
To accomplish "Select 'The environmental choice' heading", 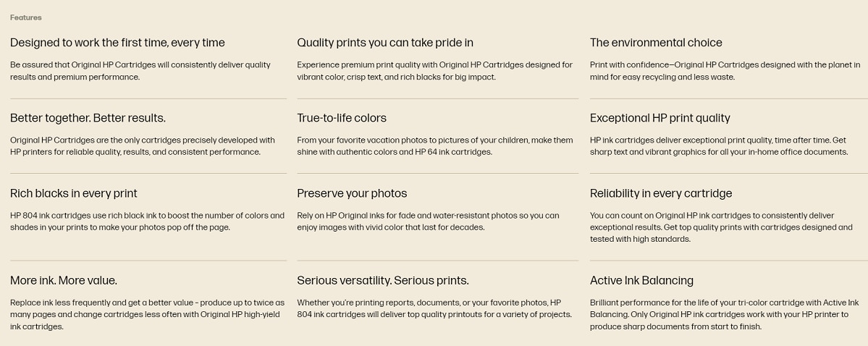I will [x=656, y=43].
